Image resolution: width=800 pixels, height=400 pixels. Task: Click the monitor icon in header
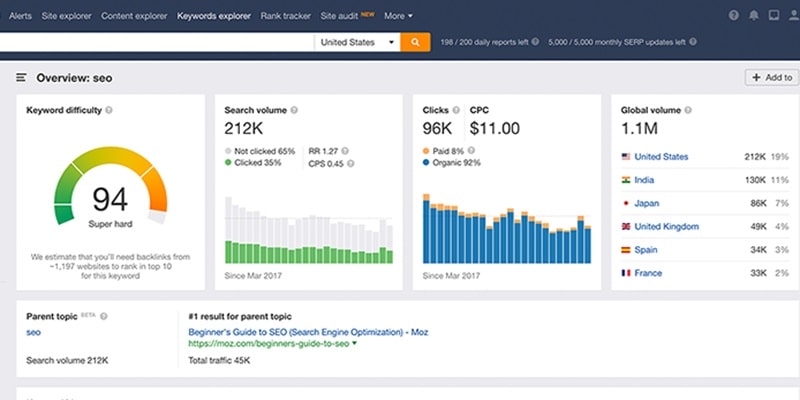pos(774,15)
